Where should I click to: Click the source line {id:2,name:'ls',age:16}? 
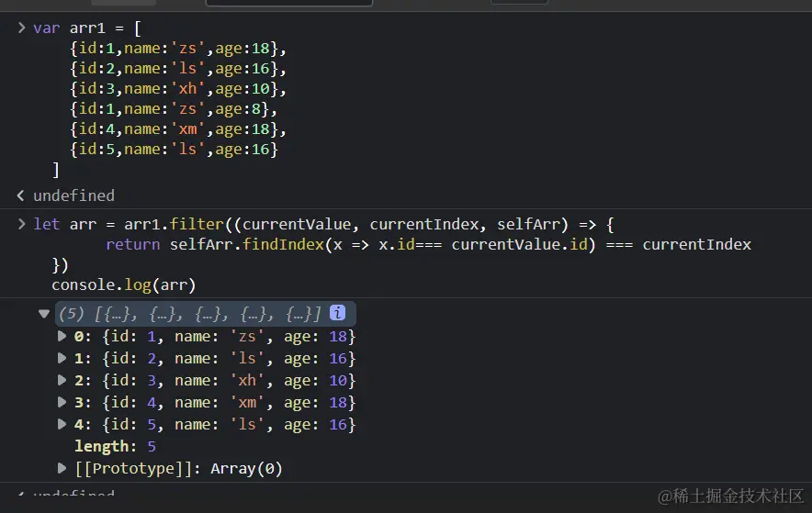click(178, 68)
